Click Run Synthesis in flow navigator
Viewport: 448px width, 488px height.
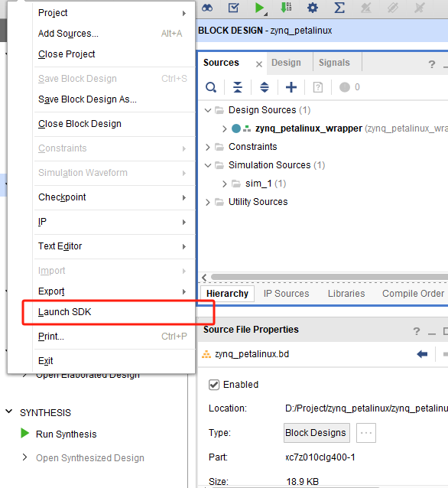pos(67,434)
